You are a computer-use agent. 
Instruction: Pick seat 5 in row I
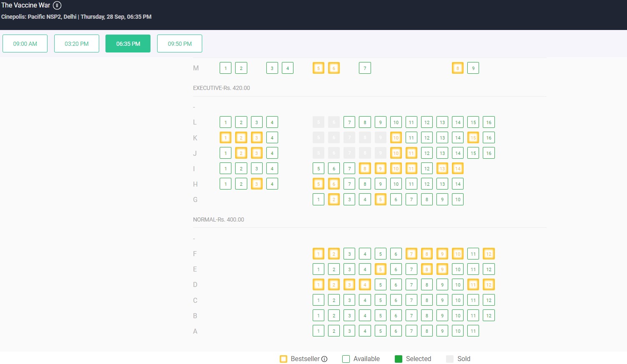click(319, 169)
